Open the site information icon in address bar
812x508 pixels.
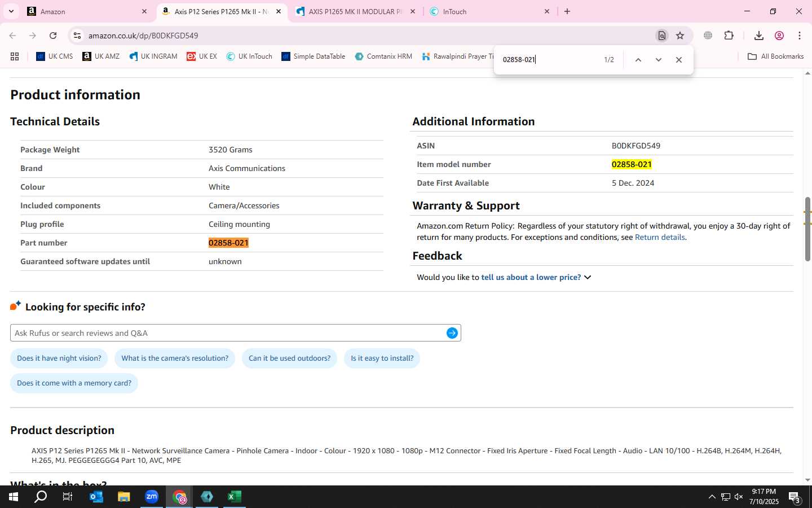pos(77,36)
